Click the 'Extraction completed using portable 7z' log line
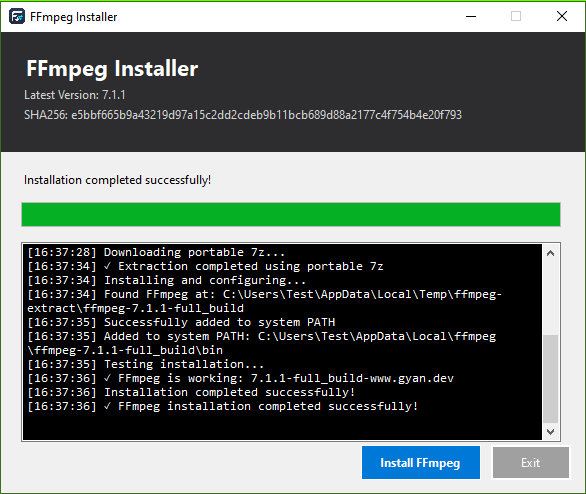Viewport: 586px width, 494px height. click(x=206, y=266)
